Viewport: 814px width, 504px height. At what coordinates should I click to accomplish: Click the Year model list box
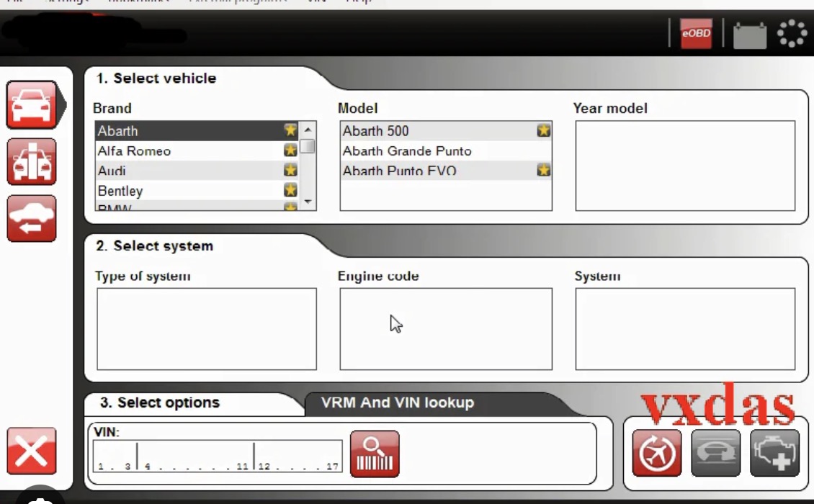tap(685, 166)
